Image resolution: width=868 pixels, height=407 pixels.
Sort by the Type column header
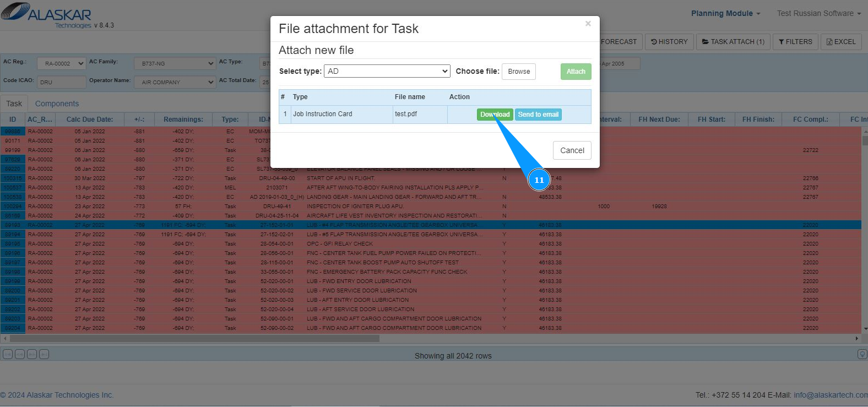point(230,120)
